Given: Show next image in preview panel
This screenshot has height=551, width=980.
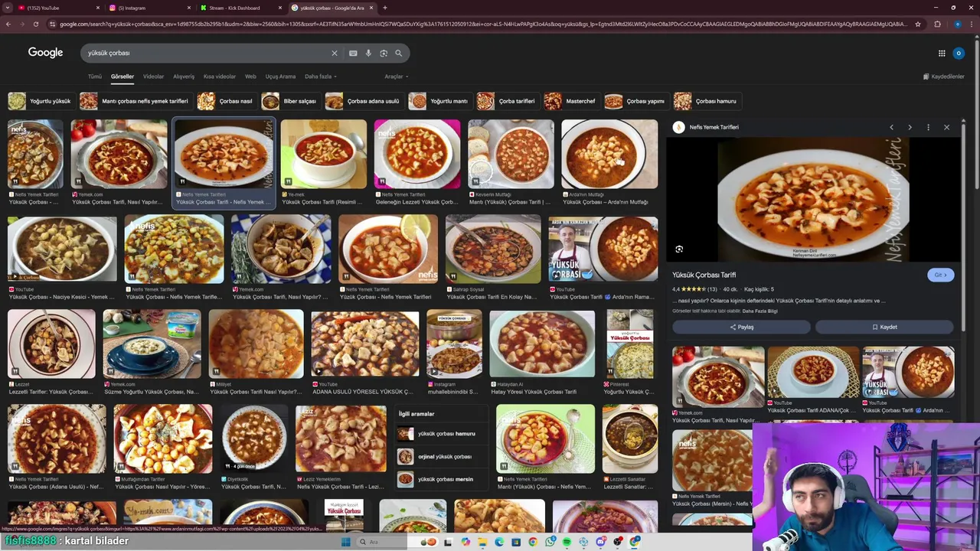Looking at the screenshot, I should 910,127.
